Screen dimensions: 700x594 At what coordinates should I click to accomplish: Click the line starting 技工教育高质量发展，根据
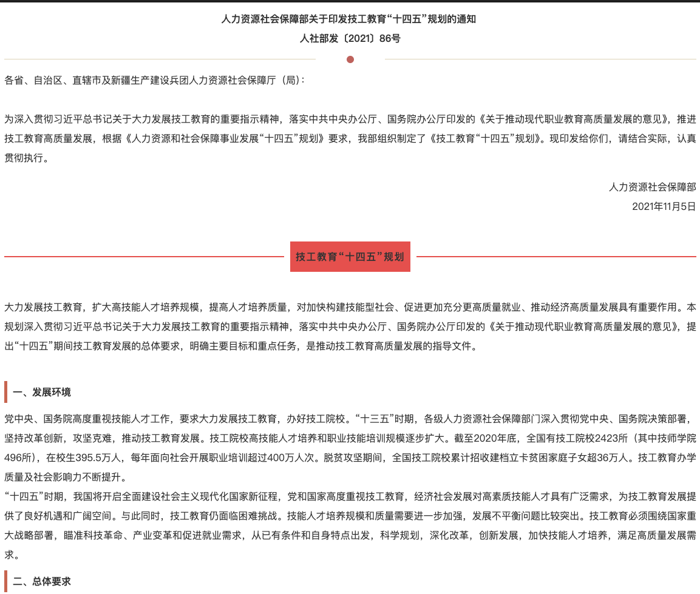click(350, 138)
